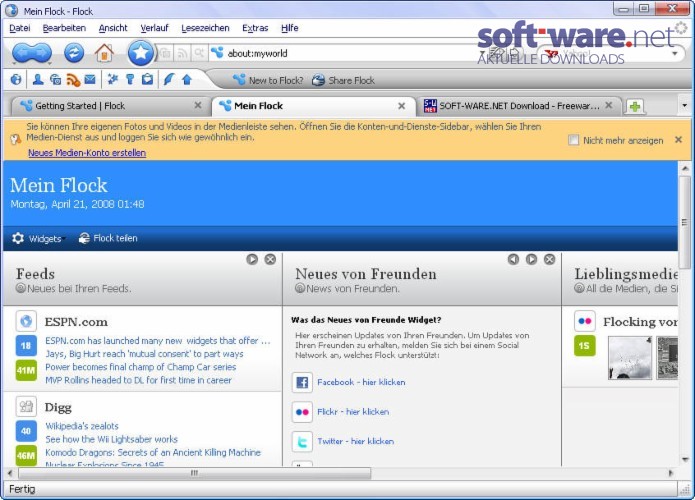This screenshot has height=500, width=695.
Task: Click the ESPN.com feed icon
Action: (x=26, y=321)
